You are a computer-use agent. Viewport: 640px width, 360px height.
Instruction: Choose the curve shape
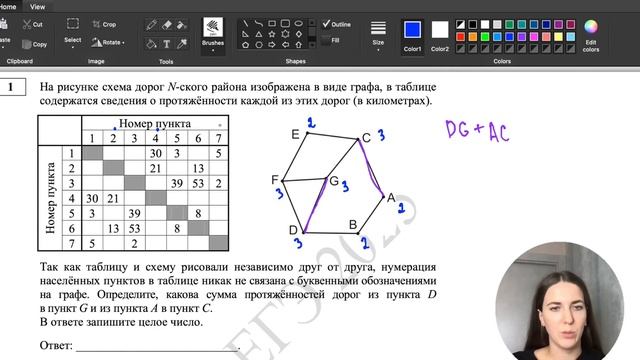(259, 24)
